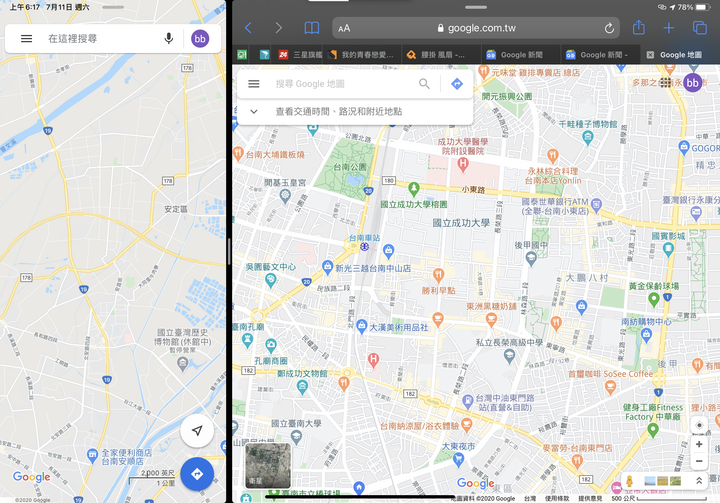Tap the 台灣 footer link
Screen dimensions: 720x503
pos(530,499)
